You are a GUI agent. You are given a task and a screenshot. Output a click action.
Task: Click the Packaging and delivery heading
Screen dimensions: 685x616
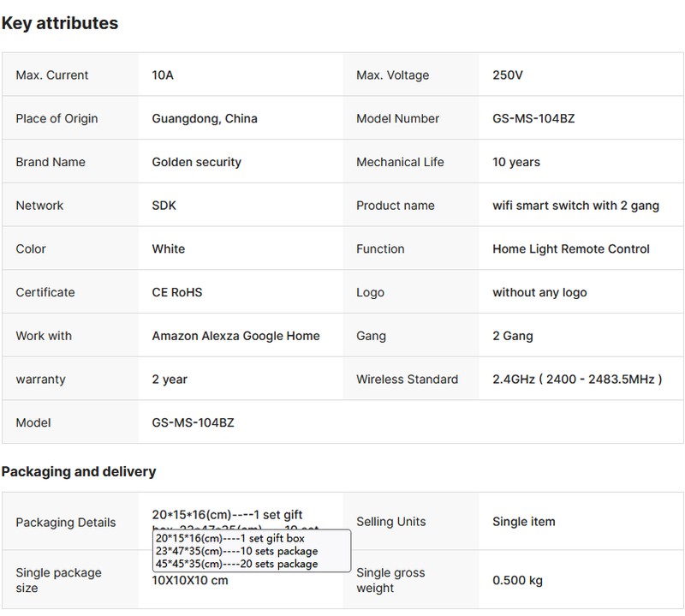(x=79, y=472)
